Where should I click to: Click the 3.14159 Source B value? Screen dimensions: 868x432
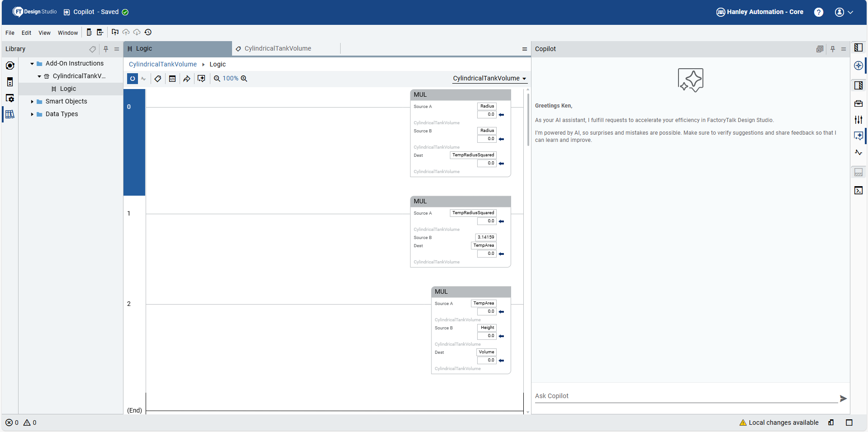[486, 237]
